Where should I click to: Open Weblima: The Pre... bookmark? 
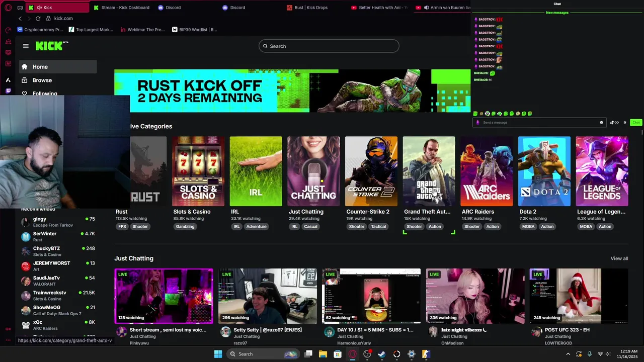click(x=143, y=30)
